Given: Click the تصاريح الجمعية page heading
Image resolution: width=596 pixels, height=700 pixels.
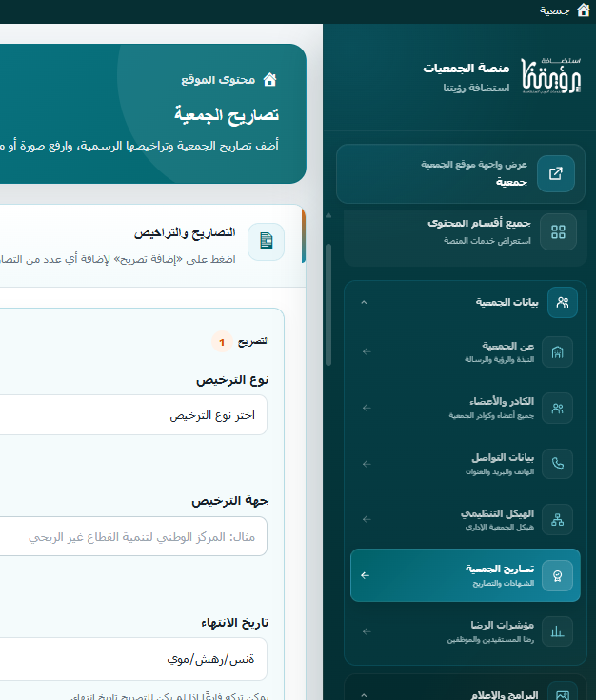Looking at the screenshot, I should click(x=227, y=115).
